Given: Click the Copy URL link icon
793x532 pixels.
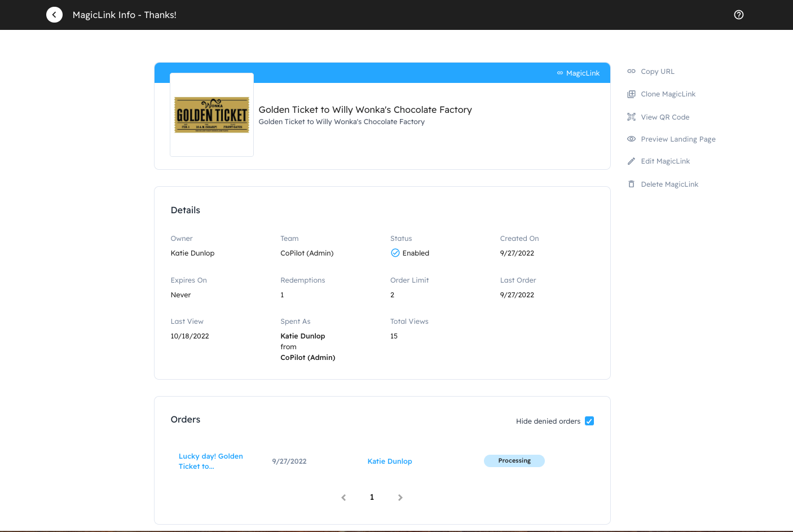Looking at the screenshot, I should click(x=631, y=71).
